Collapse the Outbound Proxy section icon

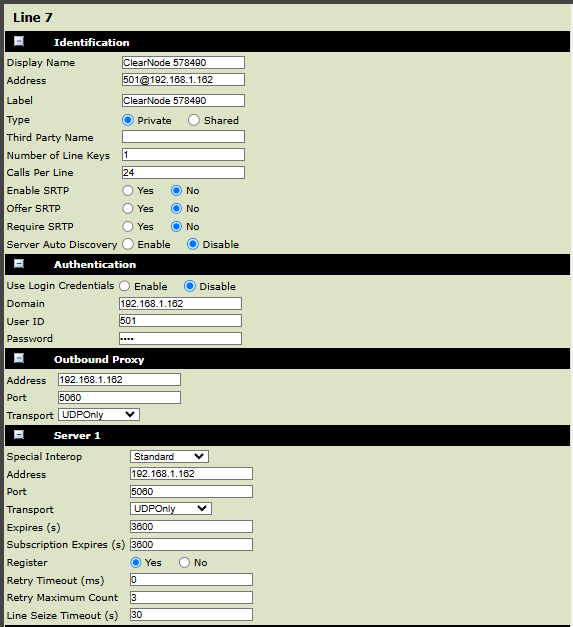(19, 358)
